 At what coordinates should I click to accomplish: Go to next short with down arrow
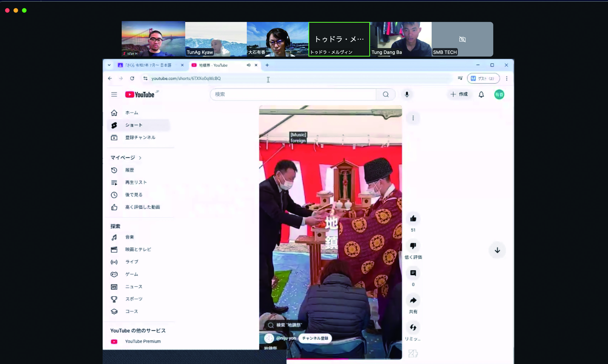[x=497, y=250]
